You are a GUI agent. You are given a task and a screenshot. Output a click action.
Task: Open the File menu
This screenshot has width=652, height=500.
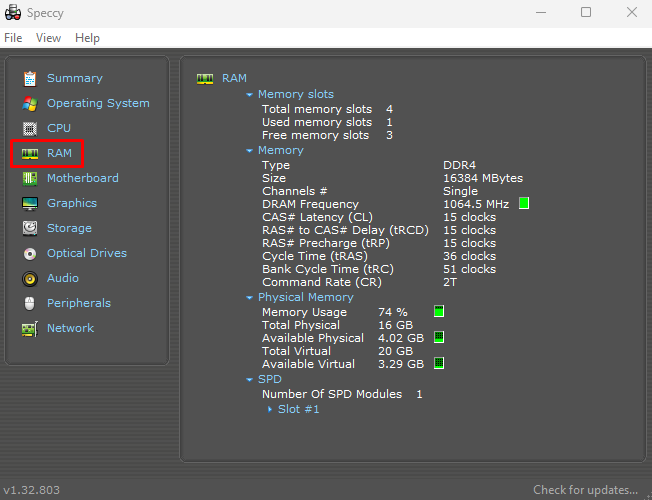13,38
